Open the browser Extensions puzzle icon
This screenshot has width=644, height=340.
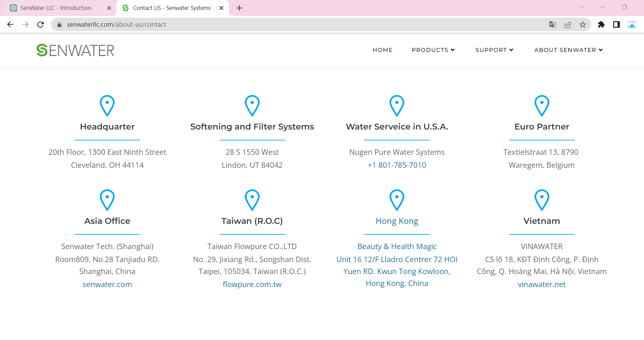pos(601,25)
